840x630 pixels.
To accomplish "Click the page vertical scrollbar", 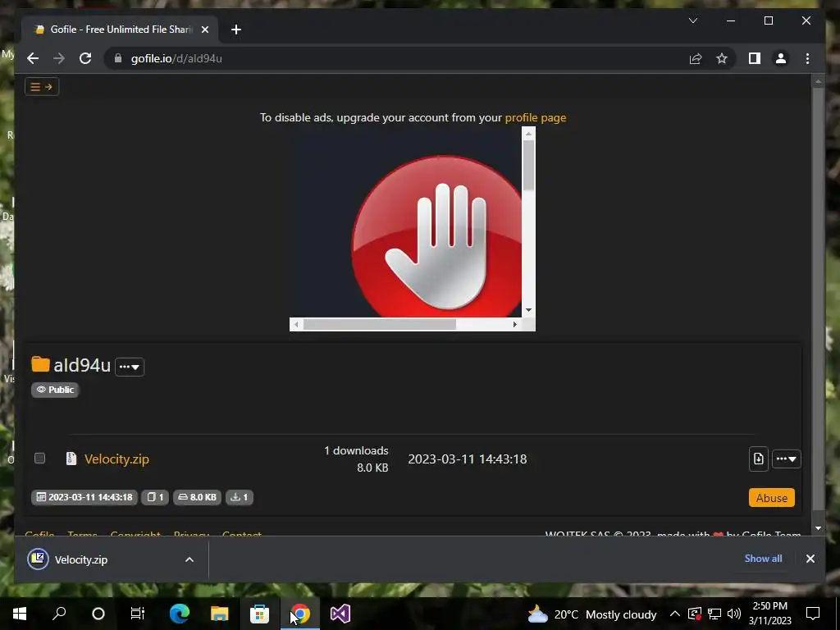I will pos(818,297).
